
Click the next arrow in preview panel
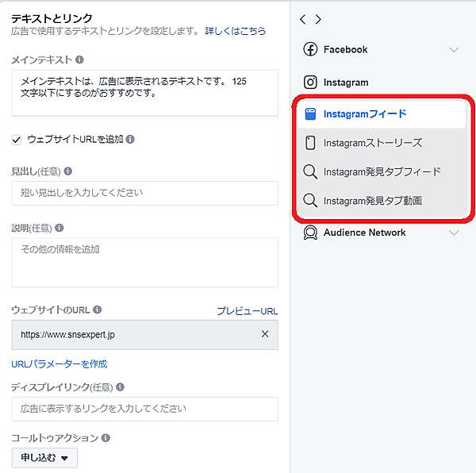pyautogui.click(x=318, y=19)
